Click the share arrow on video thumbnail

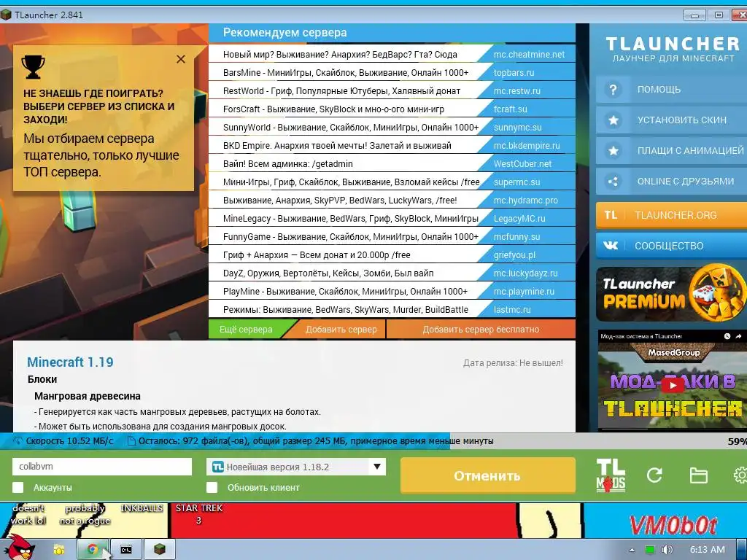tap(738, 336)
